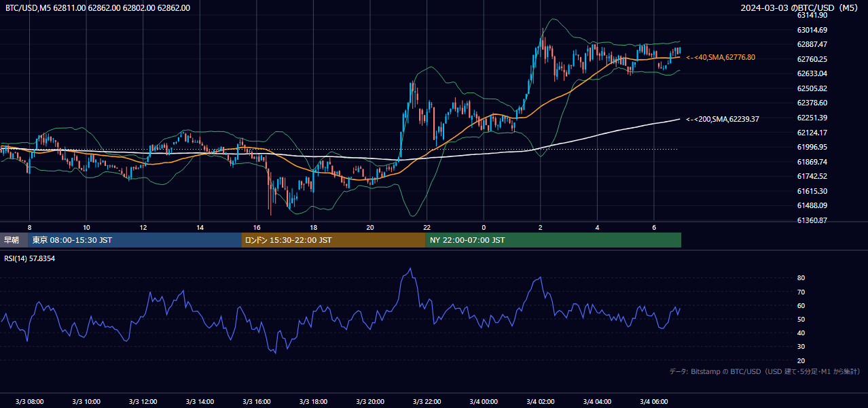The width and height of the screenshot is (868, 408).
Task: Click the 3/4 06:00 time label
Action: 654,401
